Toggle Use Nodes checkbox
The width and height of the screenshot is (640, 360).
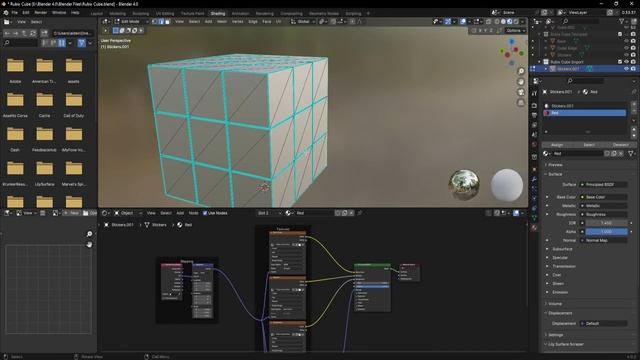point(205,213)
